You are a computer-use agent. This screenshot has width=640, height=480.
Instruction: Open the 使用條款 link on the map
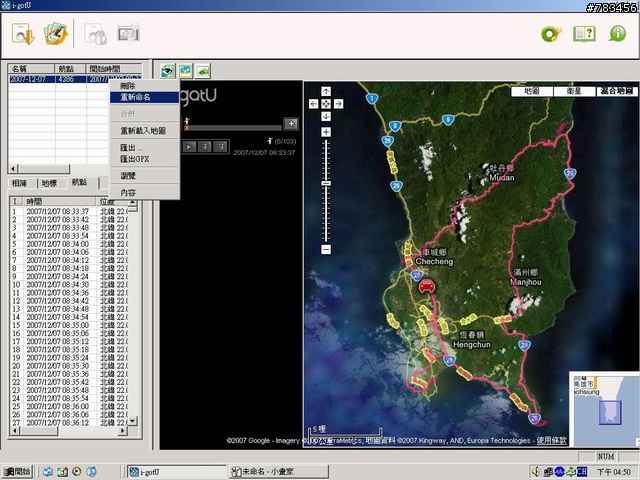(551, 440)
